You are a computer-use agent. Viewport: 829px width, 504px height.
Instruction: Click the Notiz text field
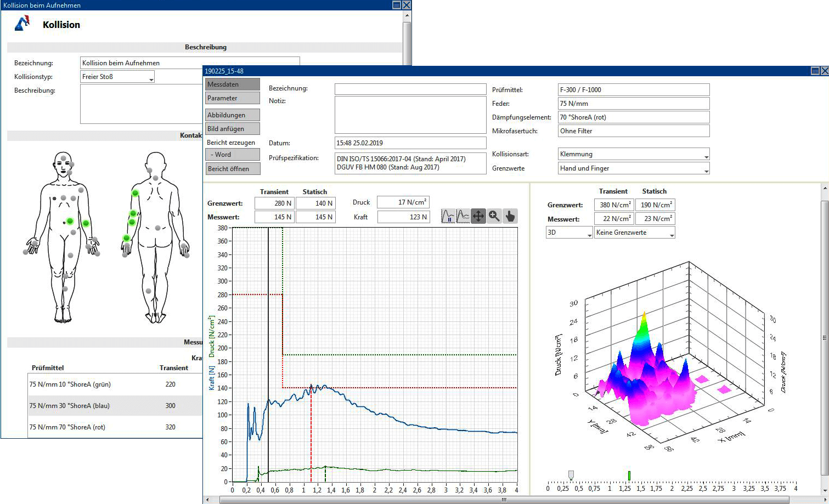pyautogui.click(x=410, y=115)
